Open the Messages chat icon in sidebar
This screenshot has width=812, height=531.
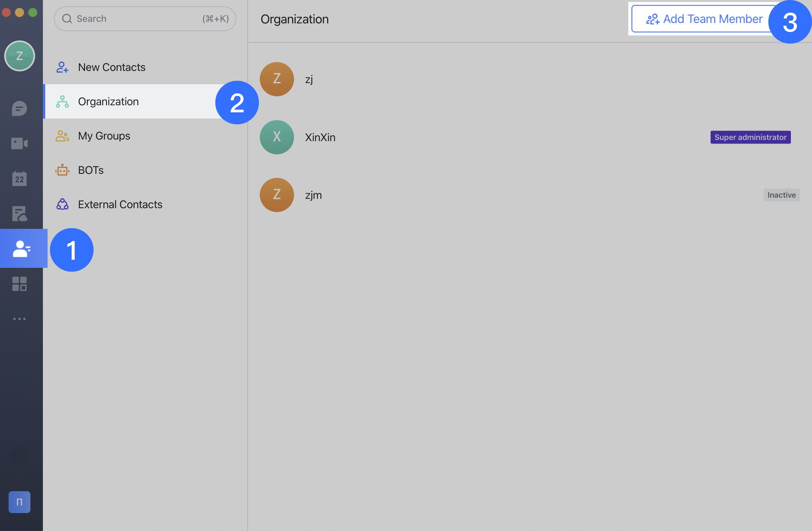click(19, 108)
